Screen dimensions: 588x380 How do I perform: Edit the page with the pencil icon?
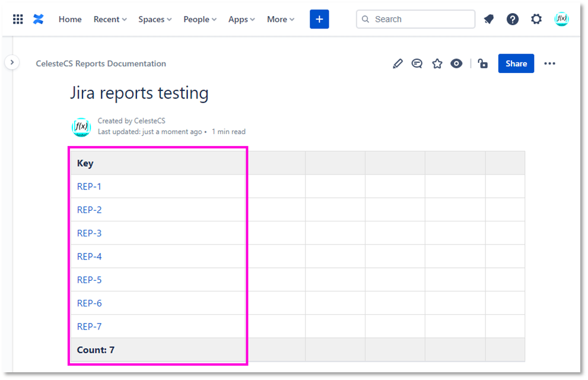tap(398, 64)
